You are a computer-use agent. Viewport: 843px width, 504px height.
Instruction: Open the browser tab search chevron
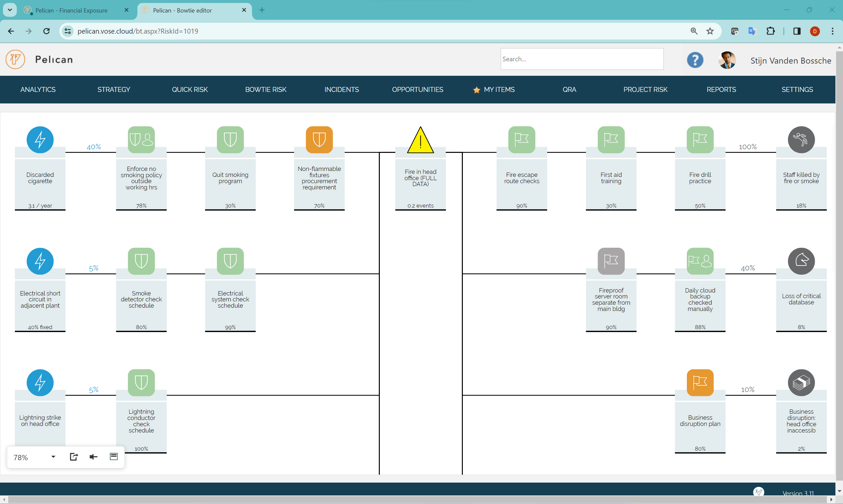point(10,10)
